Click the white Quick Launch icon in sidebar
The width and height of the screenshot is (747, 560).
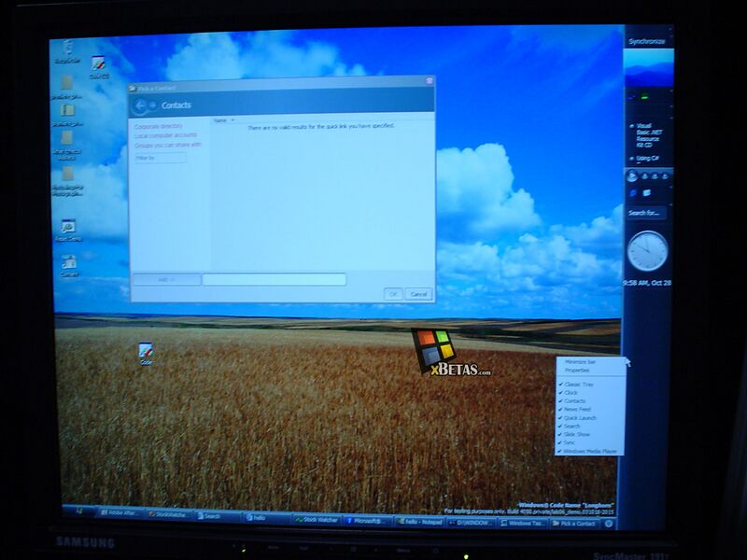click(646, 193)
